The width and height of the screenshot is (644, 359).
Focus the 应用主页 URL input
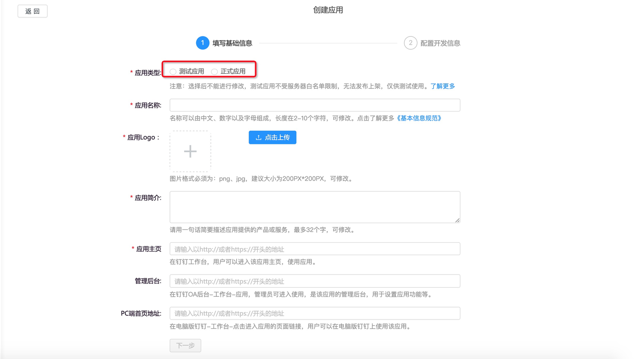[315, 249]
